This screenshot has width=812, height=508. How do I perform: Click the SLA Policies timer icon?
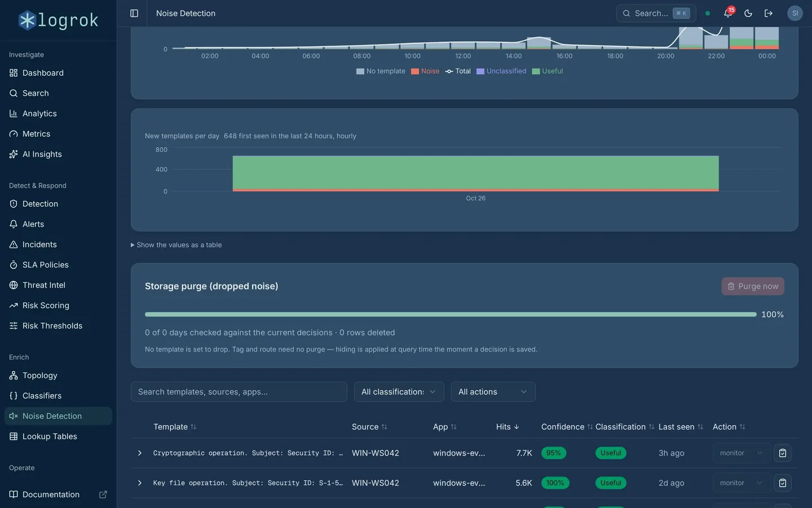[x=14, y=265]
